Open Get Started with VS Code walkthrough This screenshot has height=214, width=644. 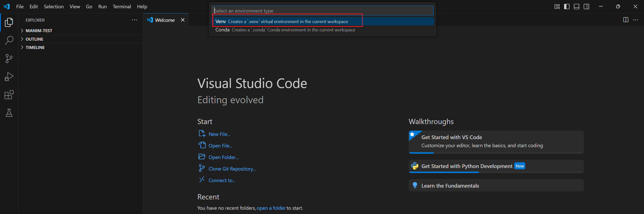click(496, 142)
